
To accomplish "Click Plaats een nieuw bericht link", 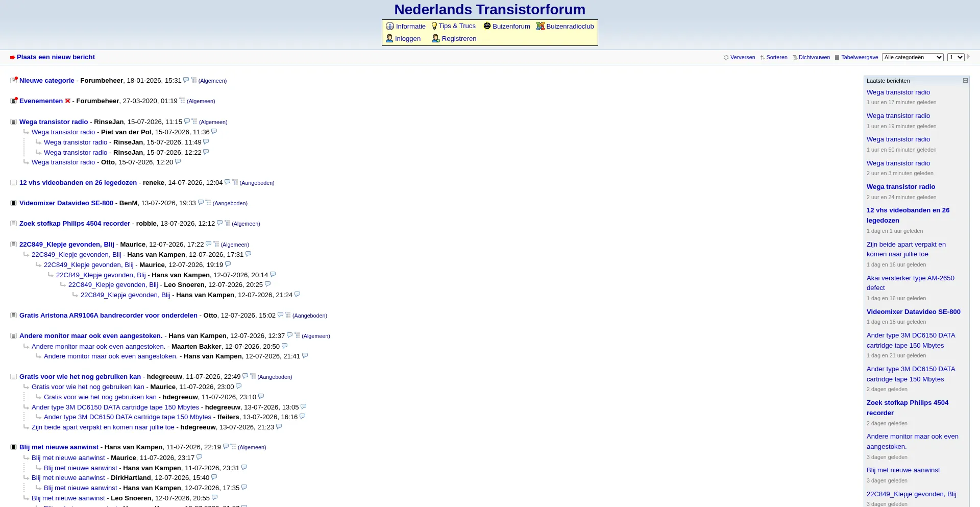I will [56, 57].
